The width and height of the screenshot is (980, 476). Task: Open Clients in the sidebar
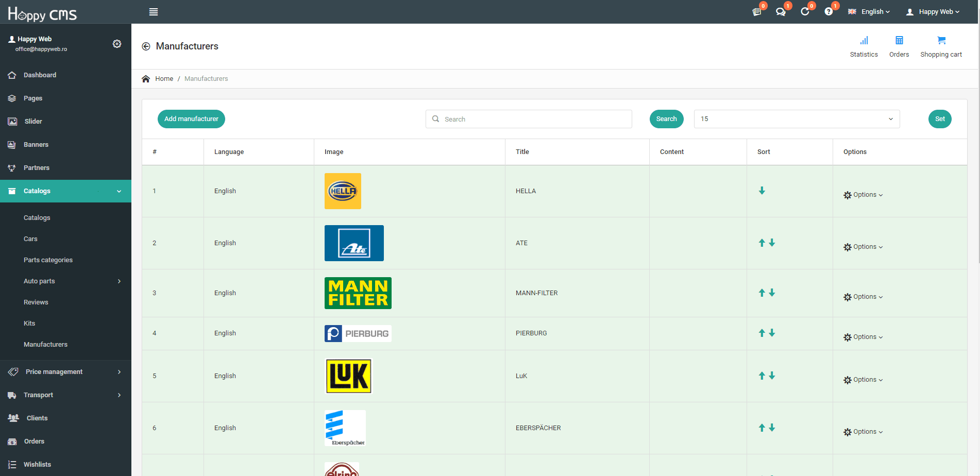tap(65, 418)
